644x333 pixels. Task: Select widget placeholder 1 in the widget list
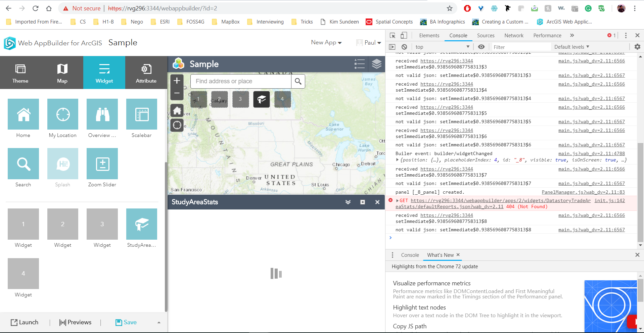23,224
